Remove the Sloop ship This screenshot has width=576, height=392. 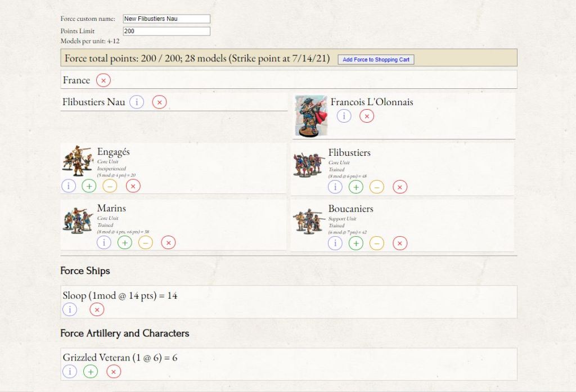tap(97, 309)
